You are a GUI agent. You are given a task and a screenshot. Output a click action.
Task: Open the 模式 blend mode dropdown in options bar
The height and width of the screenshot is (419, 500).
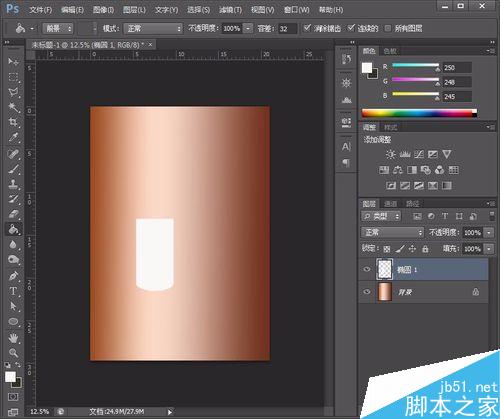pyautogui.click(x=153, y=29)
